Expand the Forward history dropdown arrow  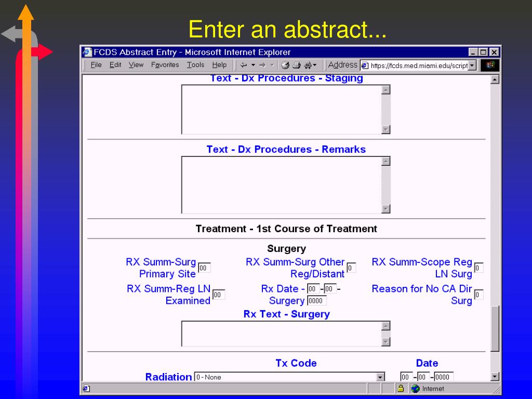click(x=272, y=65)
